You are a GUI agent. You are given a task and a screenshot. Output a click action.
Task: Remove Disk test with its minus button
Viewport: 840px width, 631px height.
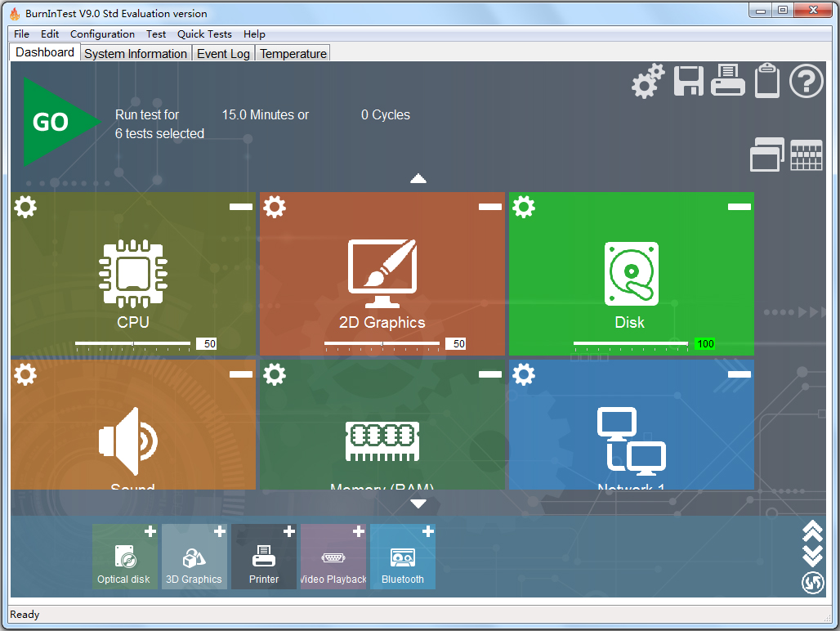pos(739,207)
